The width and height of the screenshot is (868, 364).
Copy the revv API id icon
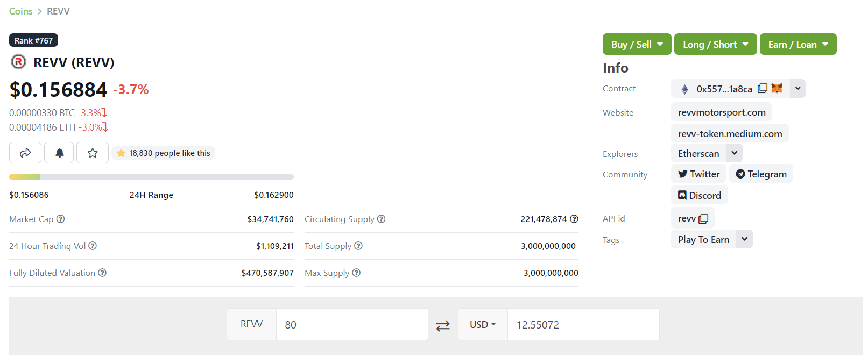(703, 219)
